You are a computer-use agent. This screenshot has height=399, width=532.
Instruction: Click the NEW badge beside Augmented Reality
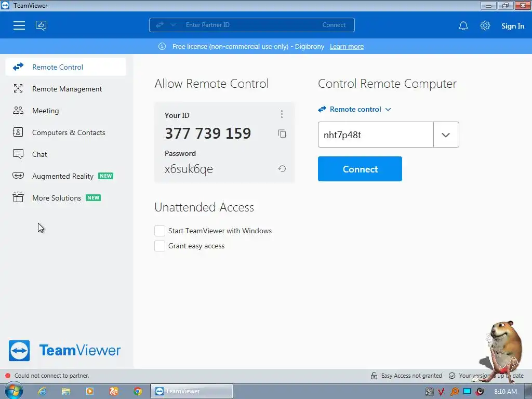[106, 176]
